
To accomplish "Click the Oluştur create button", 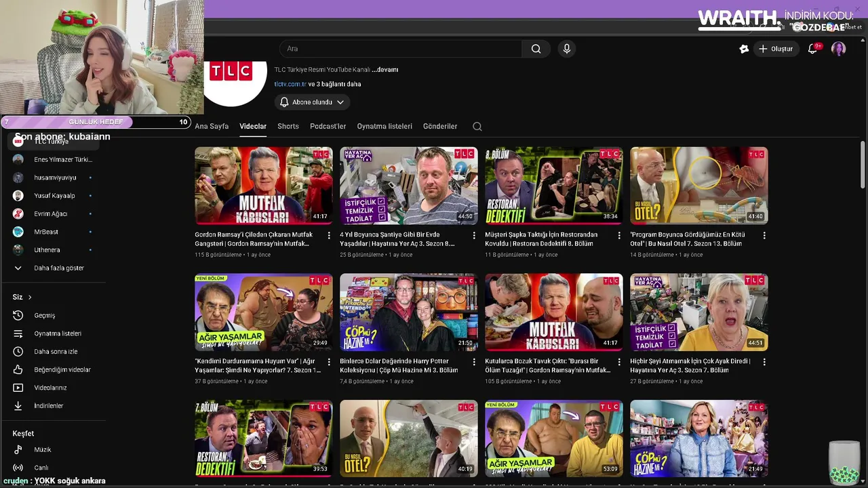I will pos(776,49).
